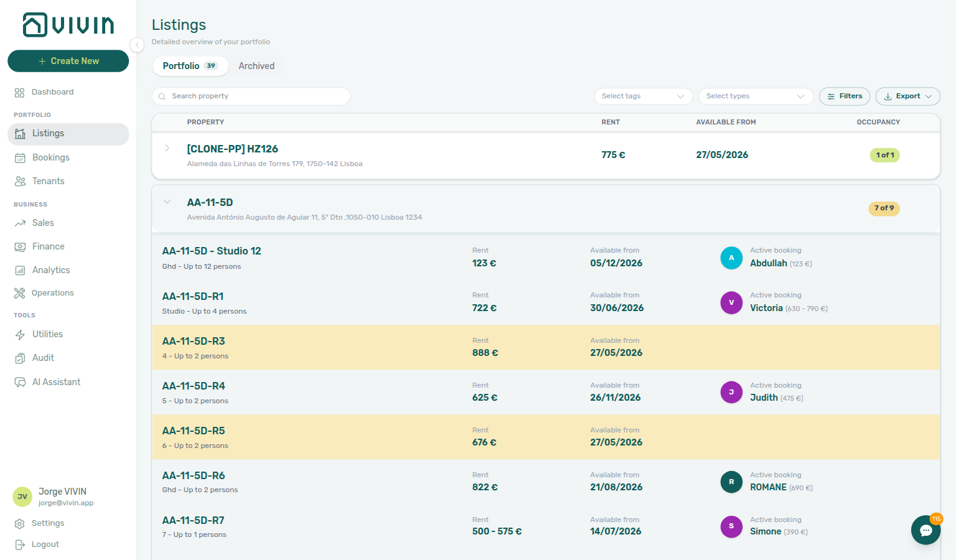Screen dimensions: 956x560
Task: Click the PROPERTY column header
Action: click(205, 123)
